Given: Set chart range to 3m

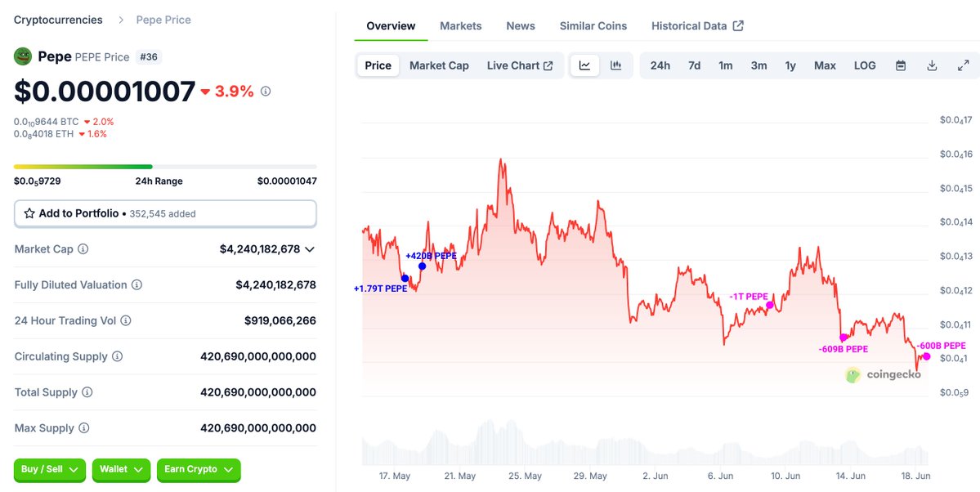Looking at the screenshot, I should tap(758, 65).
